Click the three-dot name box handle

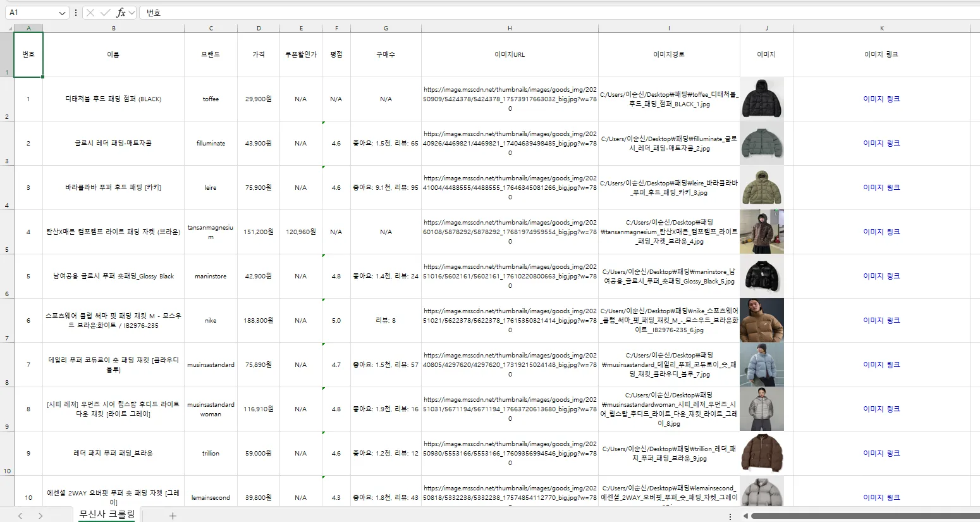(x=76, y=13)
